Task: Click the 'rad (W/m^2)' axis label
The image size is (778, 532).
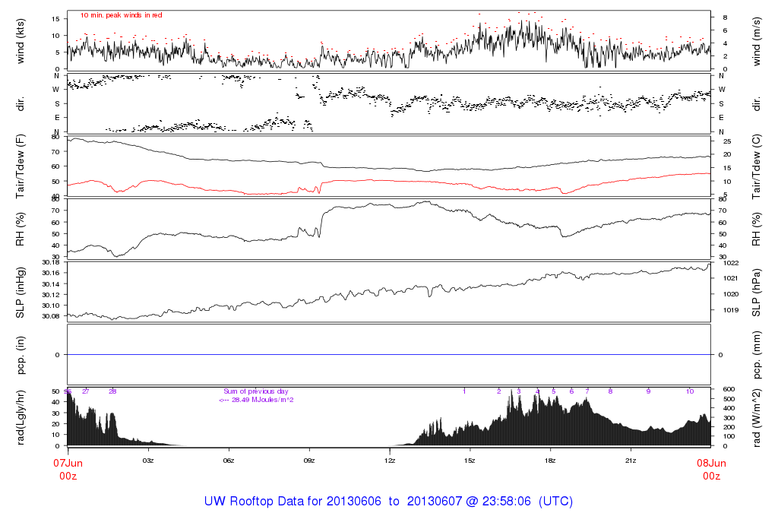Action: click(x=758, y=417)
